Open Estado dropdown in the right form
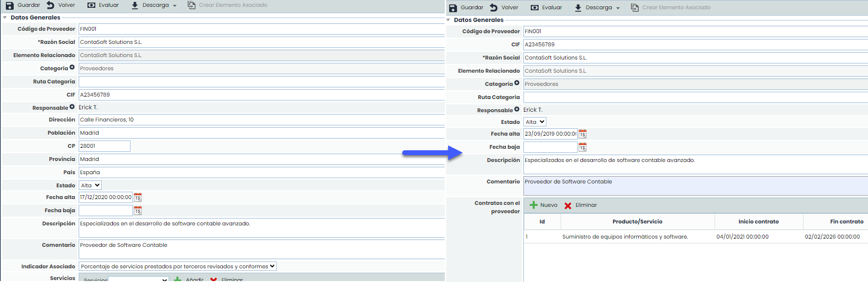Viewport: 868px width, 282px height. click(x=535, y=122)
